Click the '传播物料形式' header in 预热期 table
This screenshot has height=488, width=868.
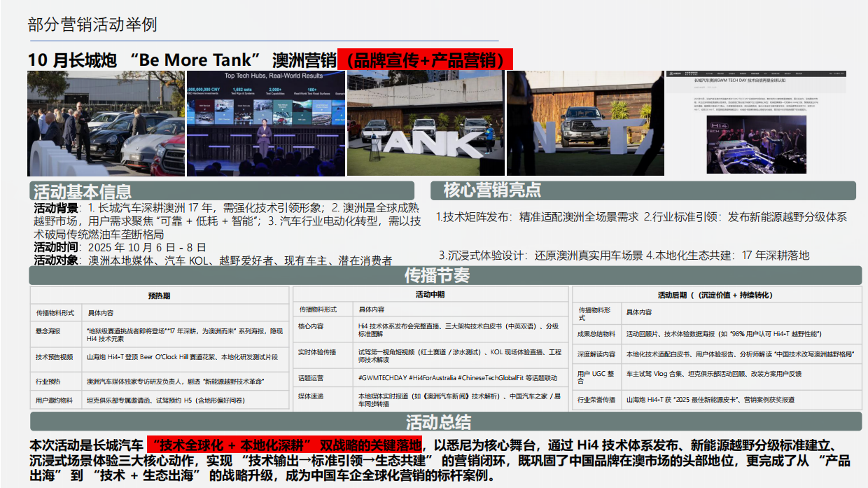55,312
